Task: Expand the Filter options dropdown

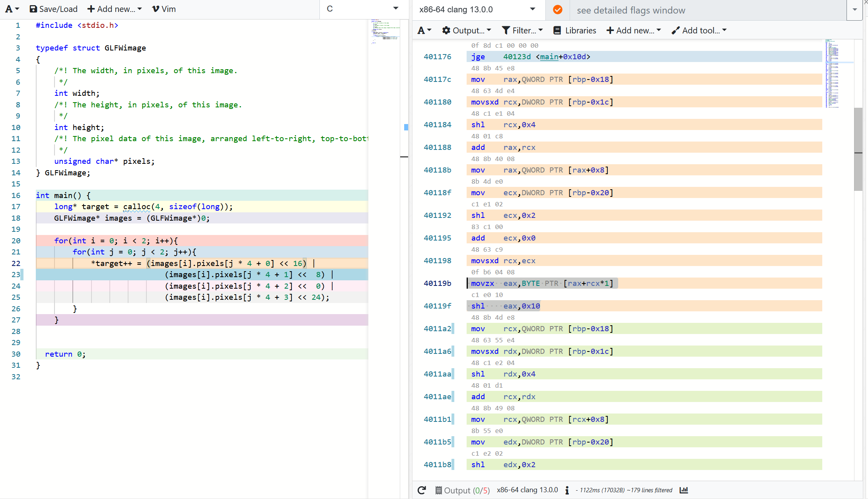Action: [522, 30]
